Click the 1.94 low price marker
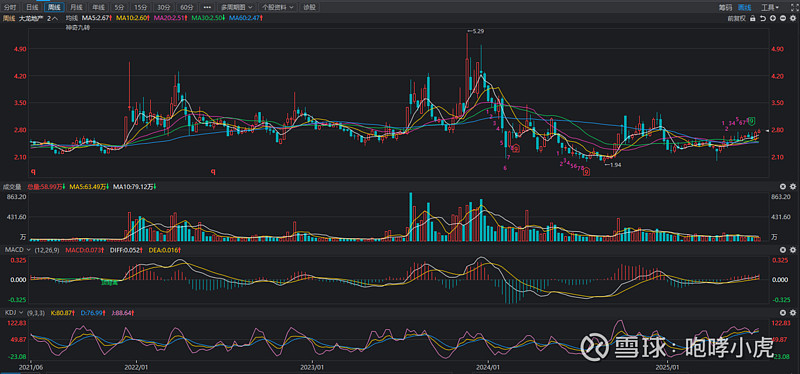Viewport: 800px width, 374px height. coord(613,165)
